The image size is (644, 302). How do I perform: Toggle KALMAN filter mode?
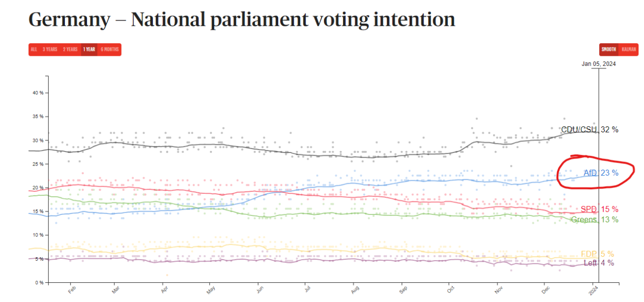[x=629, y=49]
